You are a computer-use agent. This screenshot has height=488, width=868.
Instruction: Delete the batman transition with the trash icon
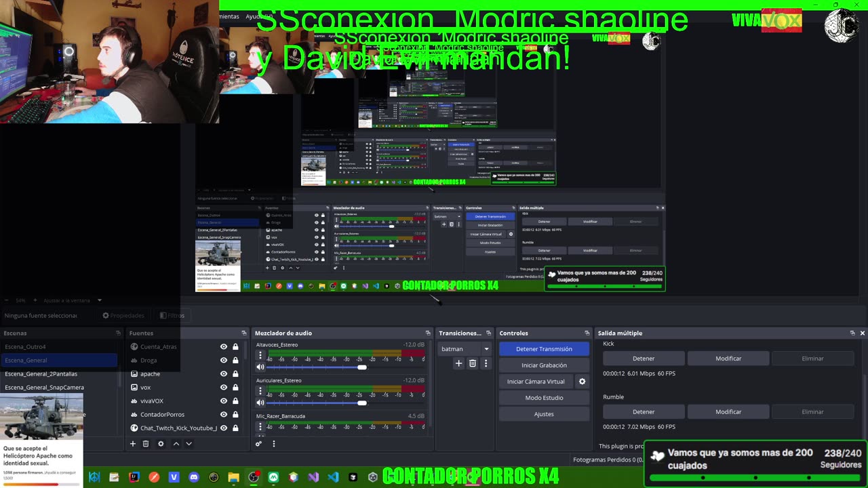473,364
